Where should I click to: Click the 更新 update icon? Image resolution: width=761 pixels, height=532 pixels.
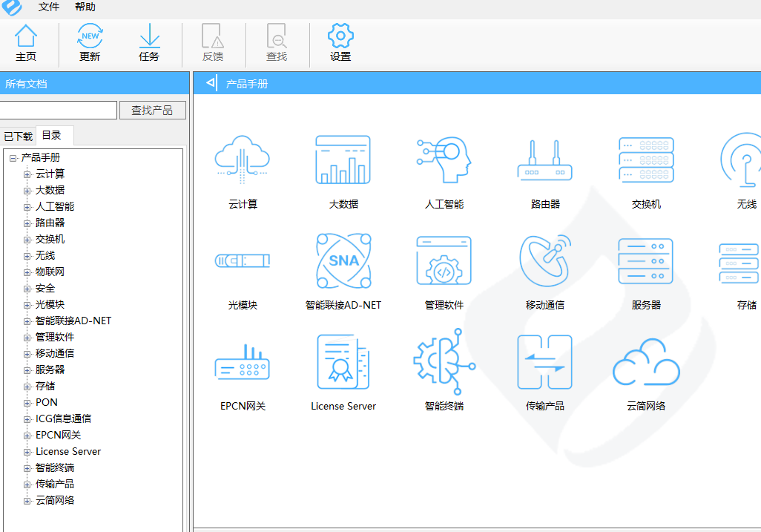tap(90, 43)
